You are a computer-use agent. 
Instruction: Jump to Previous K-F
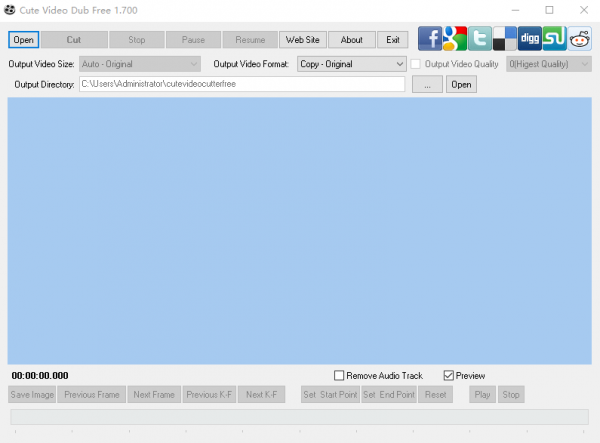(x=209, y=394)
